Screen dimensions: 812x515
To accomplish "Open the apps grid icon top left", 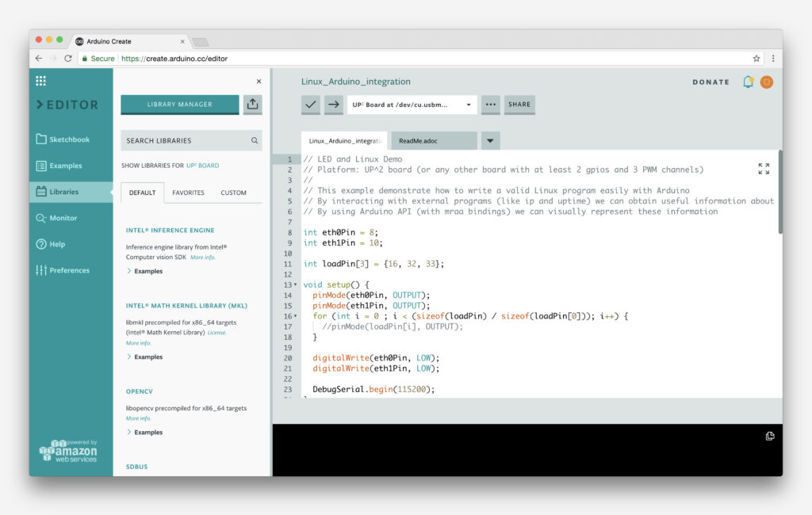I will [x=40, y=80].
